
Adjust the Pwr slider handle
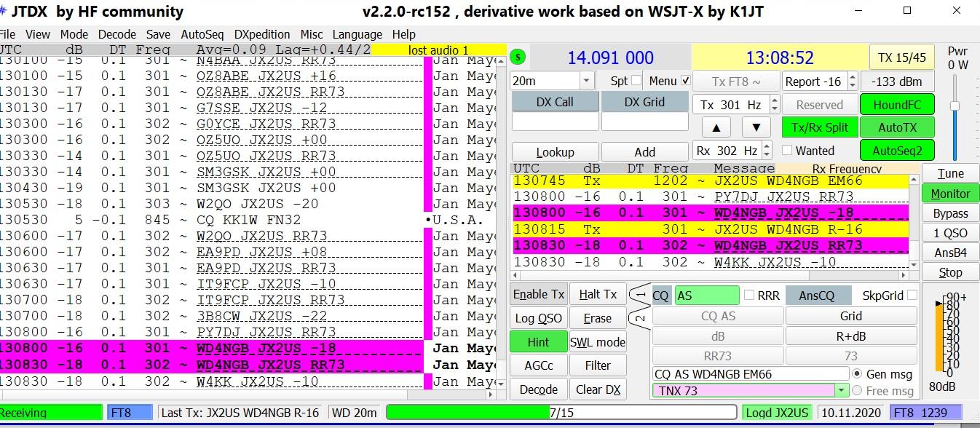coord(955,106)
